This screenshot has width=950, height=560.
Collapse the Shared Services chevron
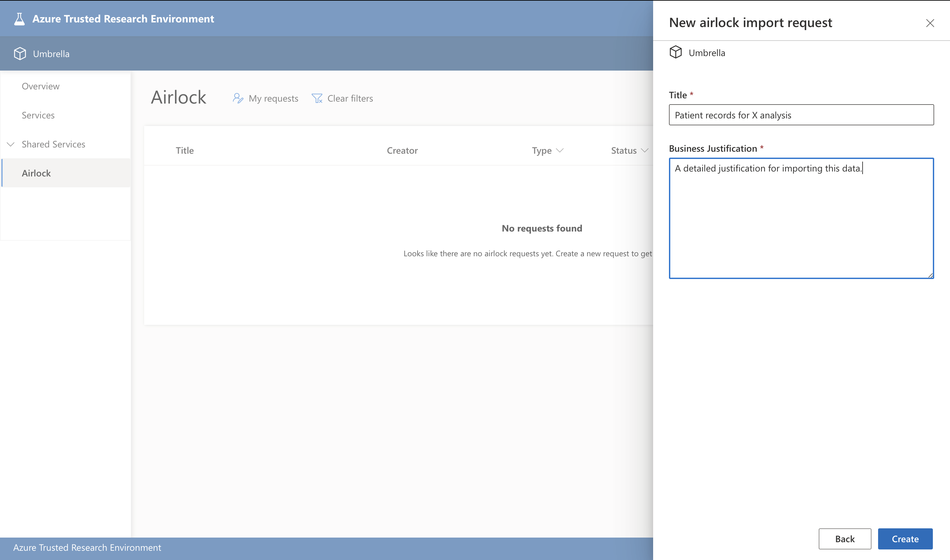point(11,144)
